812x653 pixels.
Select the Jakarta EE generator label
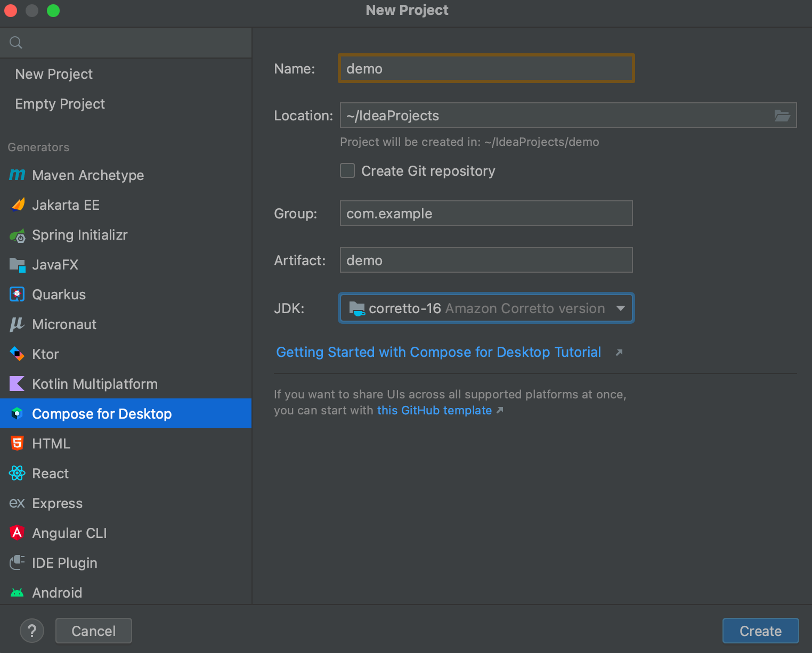pyautogui.click(x=66, y=205)
